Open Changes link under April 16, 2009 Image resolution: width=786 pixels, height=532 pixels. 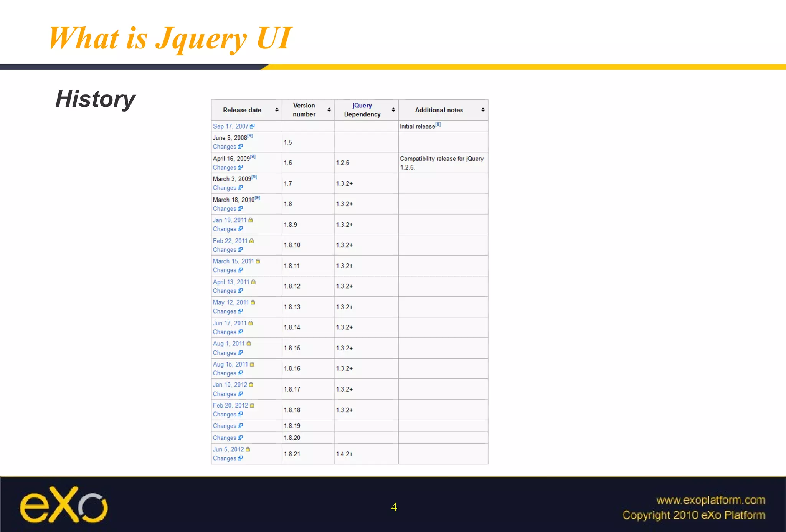[225, 167]
